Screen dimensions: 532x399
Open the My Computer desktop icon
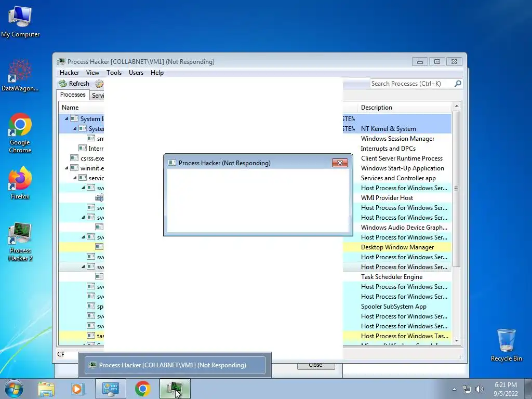coord(20,22)
